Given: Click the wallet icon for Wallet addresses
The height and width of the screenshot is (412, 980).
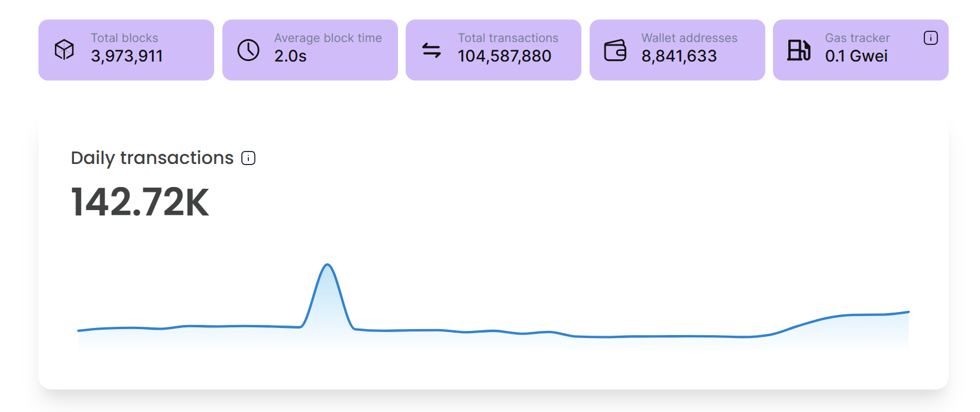Looking at the screenshot, I should click(x=615, y=50).
